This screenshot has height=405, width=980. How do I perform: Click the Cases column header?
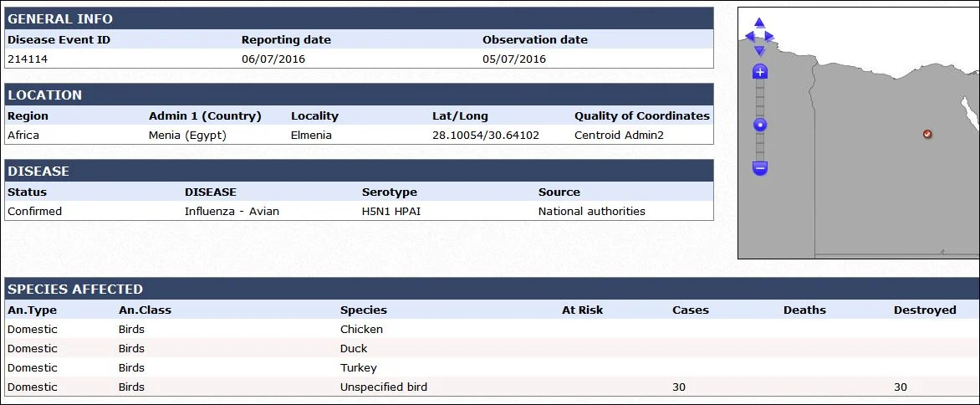click(690, 310)
